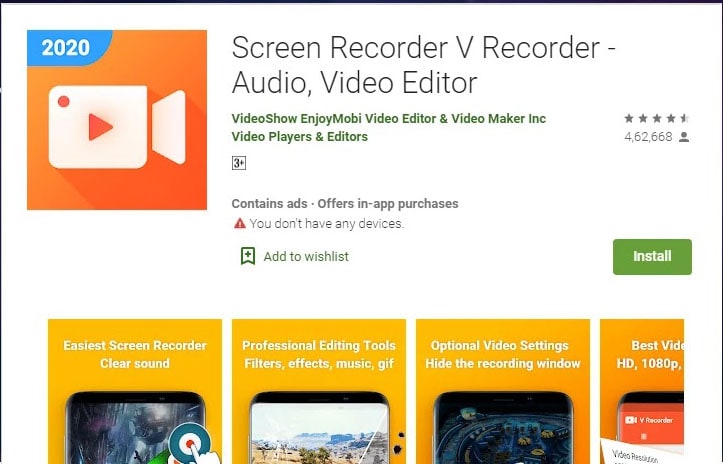Open the Best Video HD 1080p screenshot
Viewport: 723px width, 464px height.
pyautogui.click(x=642, y=392)
